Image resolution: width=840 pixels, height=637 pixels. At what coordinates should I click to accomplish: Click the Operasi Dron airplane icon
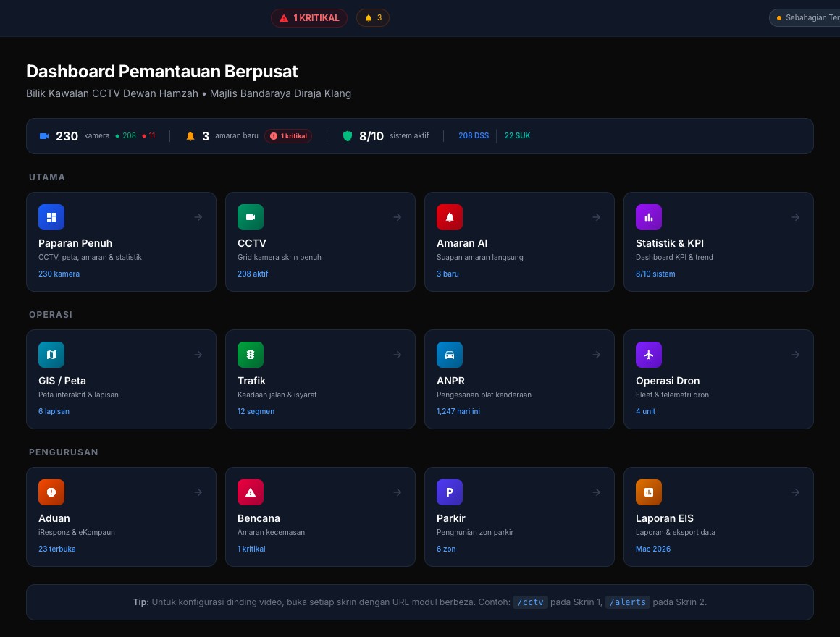(x=649, y=355)
